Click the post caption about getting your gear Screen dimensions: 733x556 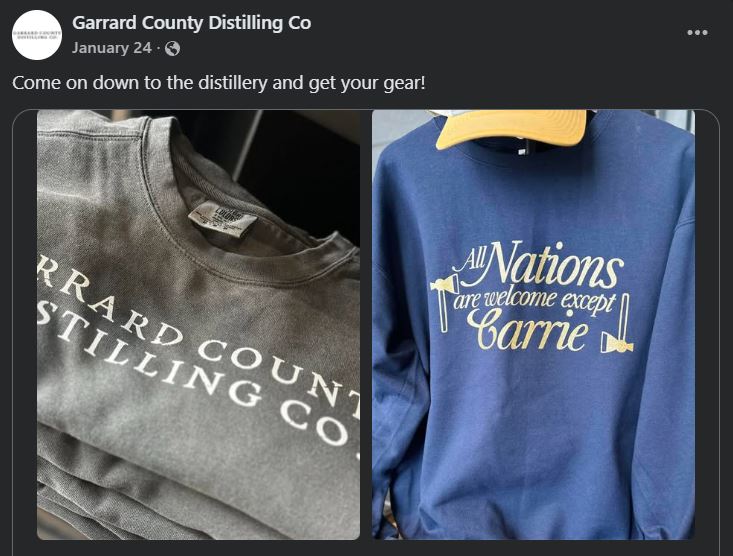[x=219, y=83]
